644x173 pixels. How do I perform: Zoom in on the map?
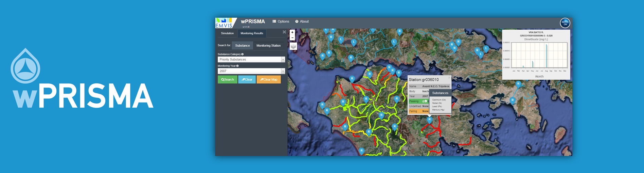coord(292,32)
